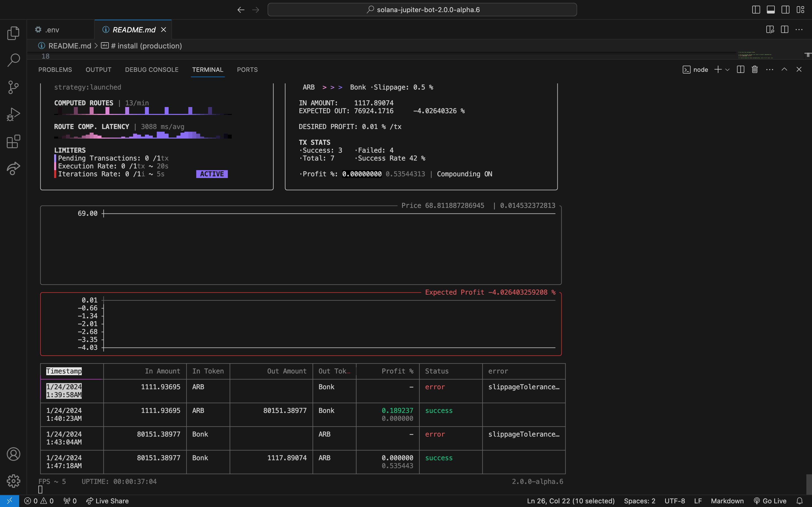The width and height of the screenshot is (812, 507).
Task: Switch to the .env editor tab
Action: point(52,30)
